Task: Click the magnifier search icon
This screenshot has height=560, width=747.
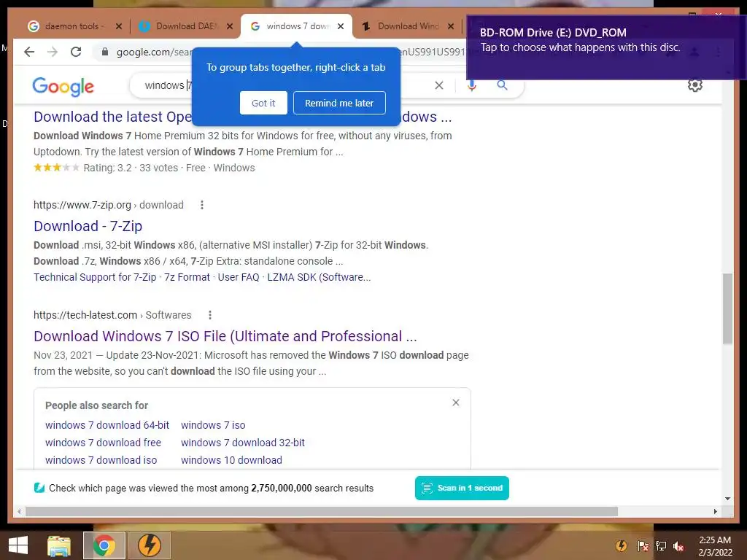Action: tap(502, 85)
